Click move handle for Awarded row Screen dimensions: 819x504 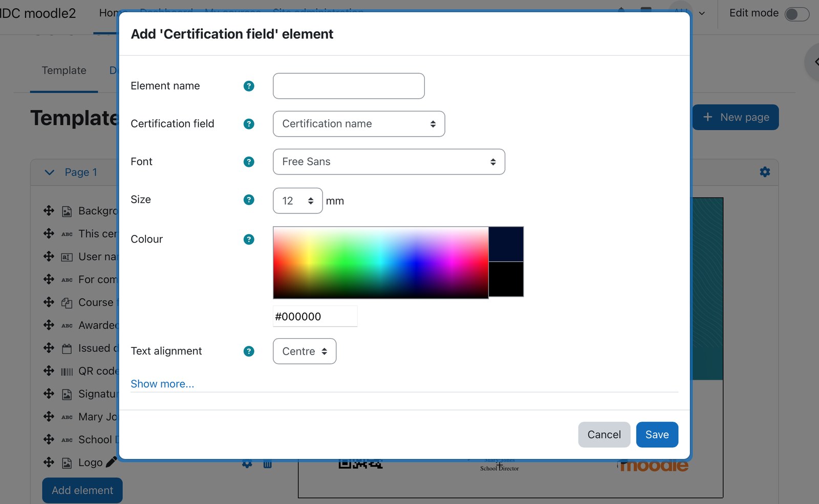tap(49, 325)
